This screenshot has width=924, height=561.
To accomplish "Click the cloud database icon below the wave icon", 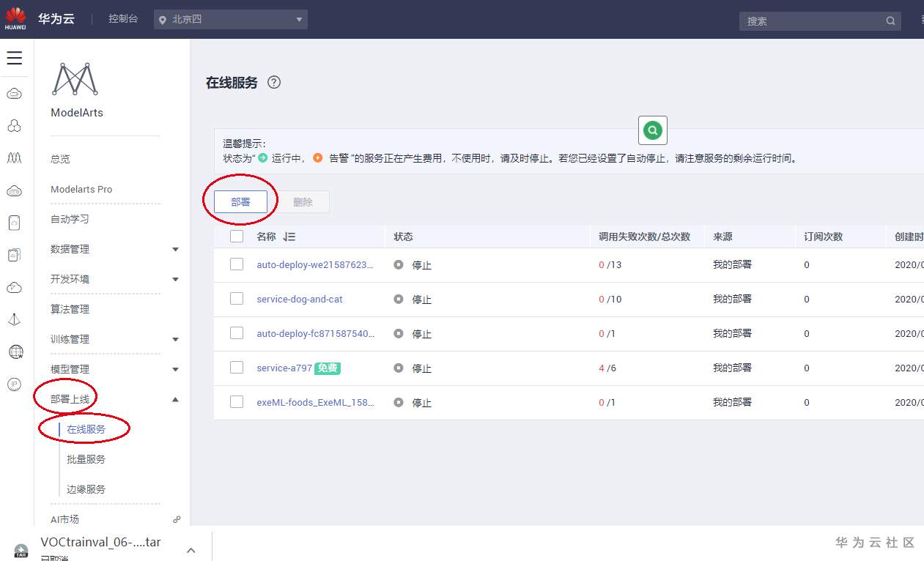I will [15, 191].
